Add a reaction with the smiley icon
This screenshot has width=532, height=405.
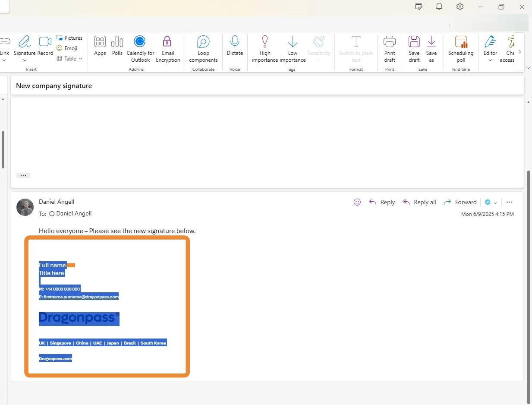pos(357,202)
